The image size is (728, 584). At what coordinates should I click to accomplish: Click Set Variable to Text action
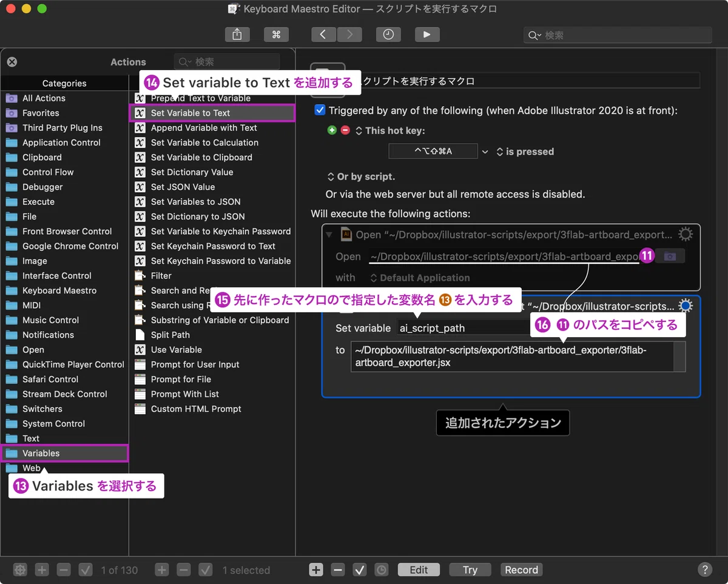(x=212, y=113)
